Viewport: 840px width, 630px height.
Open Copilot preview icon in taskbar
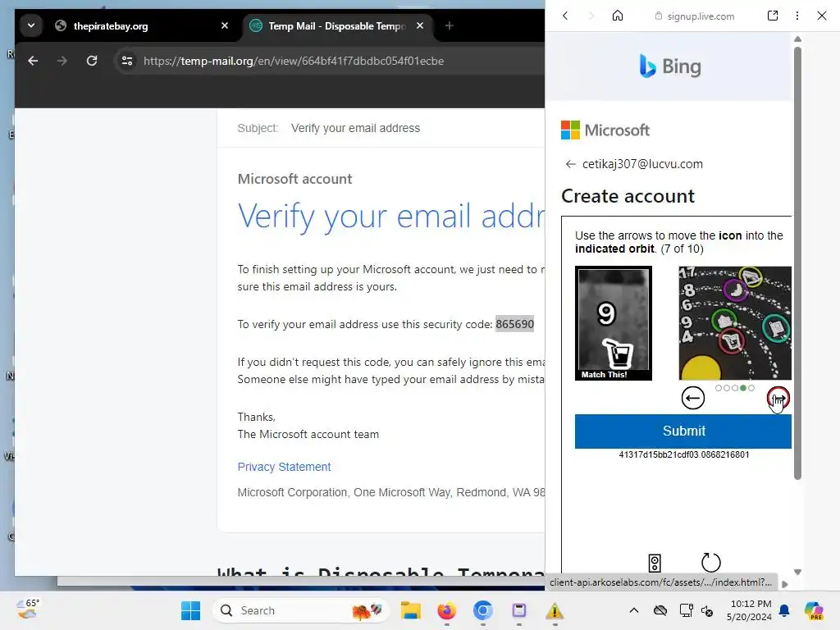tap(814, 610)
